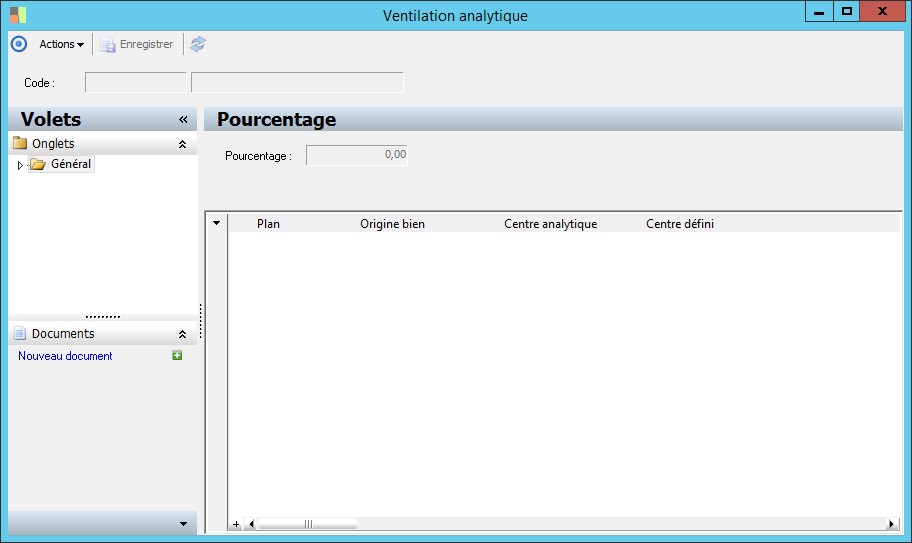Click the Documents page icon
This screenshot has height=543, width=912.
[20, 333]
